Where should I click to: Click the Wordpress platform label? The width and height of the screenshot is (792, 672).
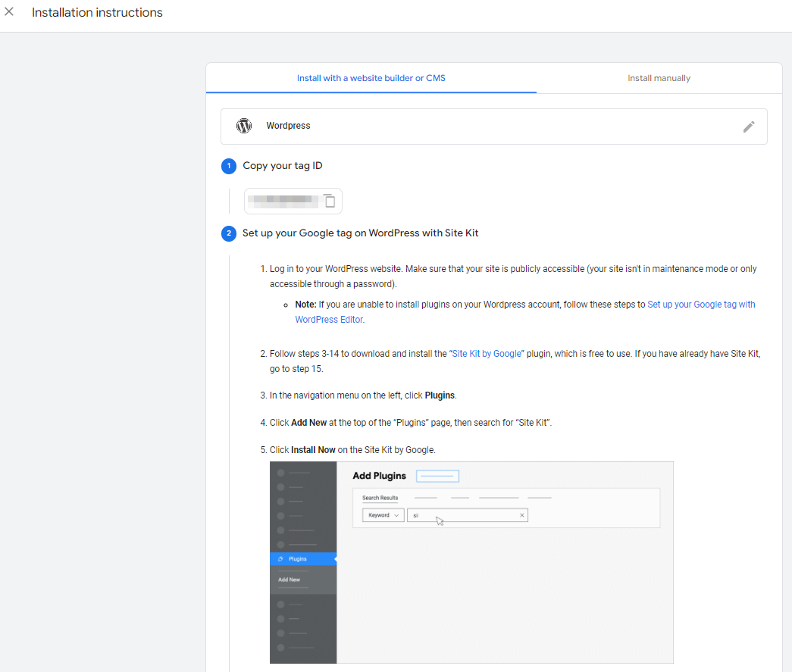pos(288,126)
